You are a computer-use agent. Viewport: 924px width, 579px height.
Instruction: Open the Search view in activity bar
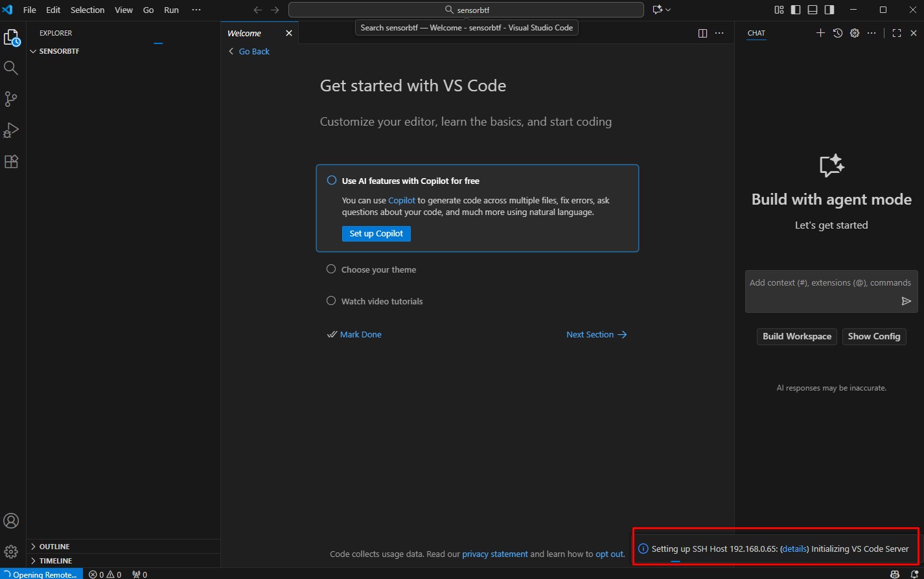(x=11, y=68)
